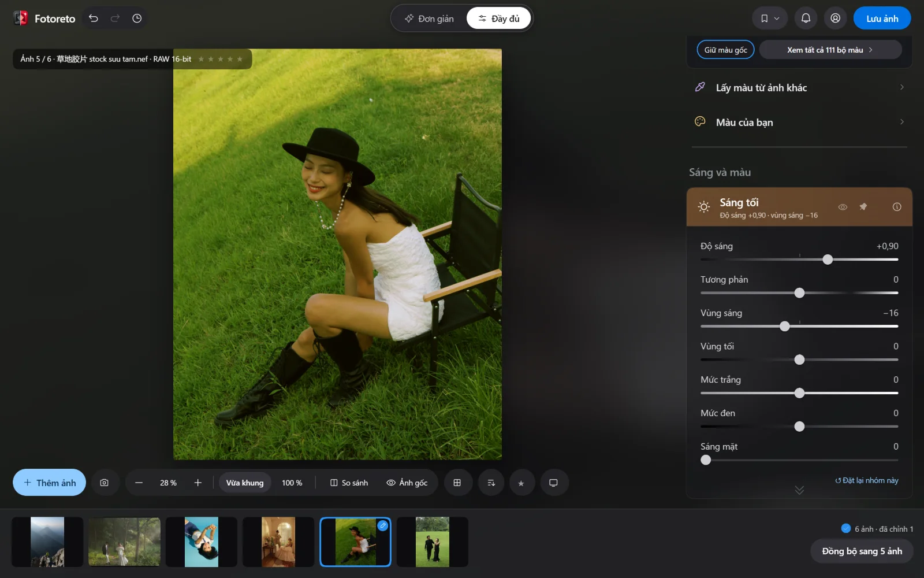This screenshot has height=578, width=924.
Task: Open the bookmark dropdown menu
Action: point(770,18)
